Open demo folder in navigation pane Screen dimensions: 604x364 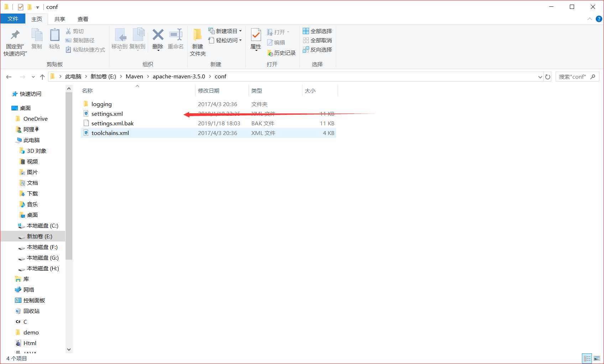coord(31,332)
